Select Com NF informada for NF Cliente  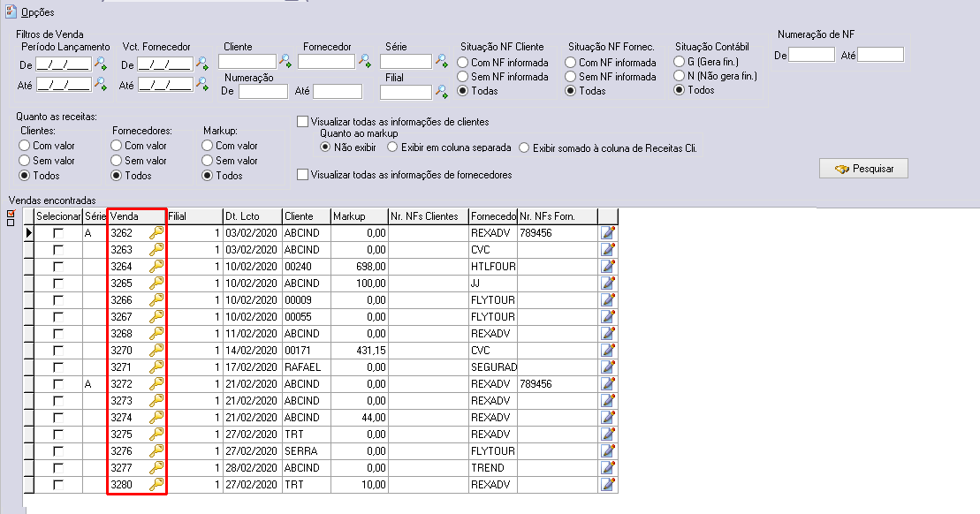462,63
